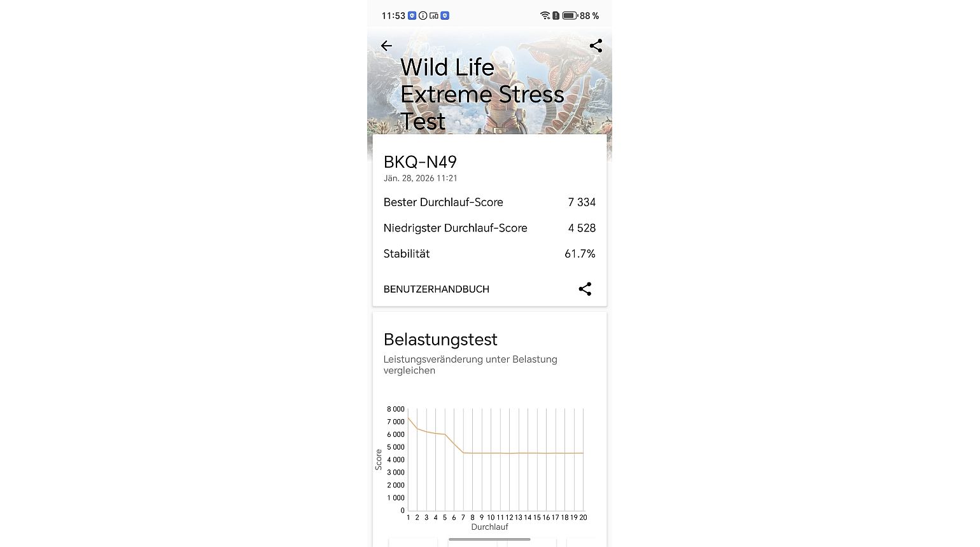The image size is (980, 547).
Task: Tap the Niedrigster Durchlauf-Score row
Action: point(455,228)
